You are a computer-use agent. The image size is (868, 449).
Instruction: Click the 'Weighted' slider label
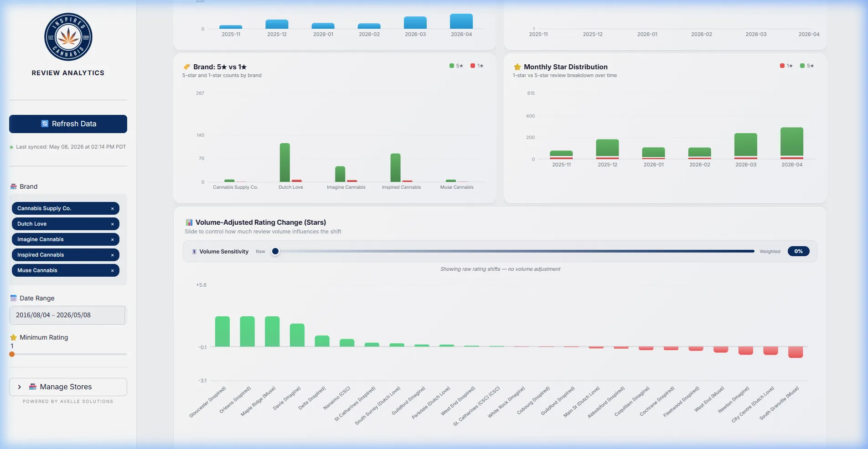pyautogui.click(x=770, y=252)
